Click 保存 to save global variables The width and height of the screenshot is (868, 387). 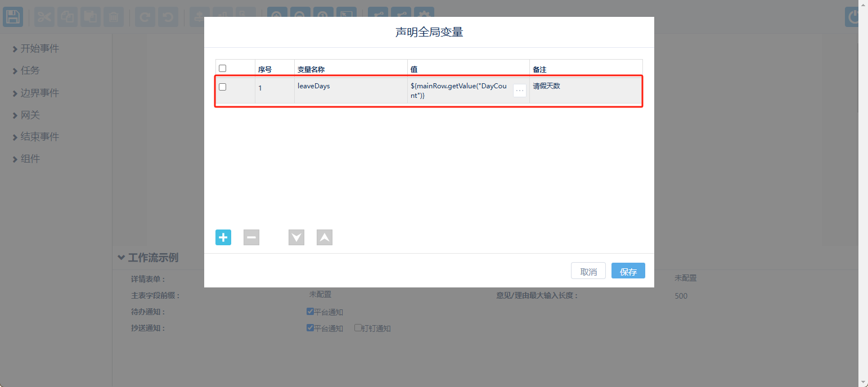(628, 271)
